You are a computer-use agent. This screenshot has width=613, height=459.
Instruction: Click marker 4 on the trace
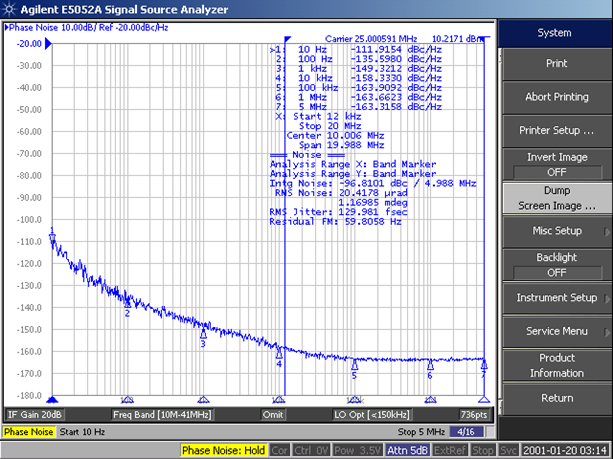(x=279, y=353)
